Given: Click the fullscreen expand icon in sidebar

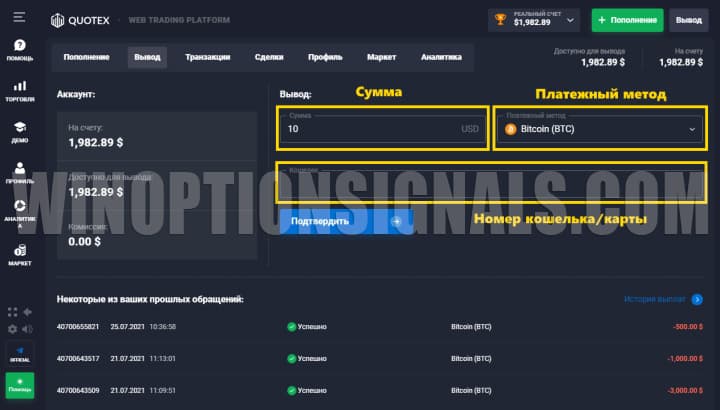Looking at the screenshot, I should click(12, 312).
